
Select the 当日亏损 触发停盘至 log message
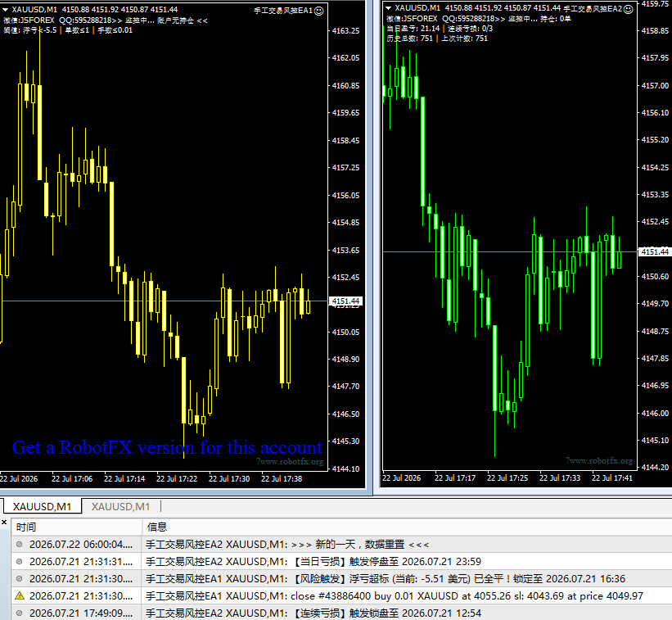(x=313, y=561)
